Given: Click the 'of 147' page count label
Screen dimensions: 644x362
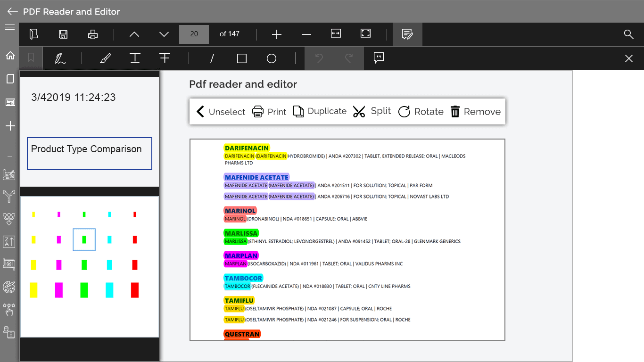Looking at the screenshot, I should [x=230, y=34].
